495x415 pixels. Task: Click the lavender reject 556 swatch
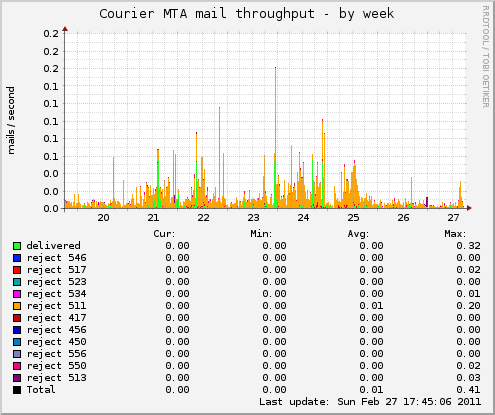(17, 354)
